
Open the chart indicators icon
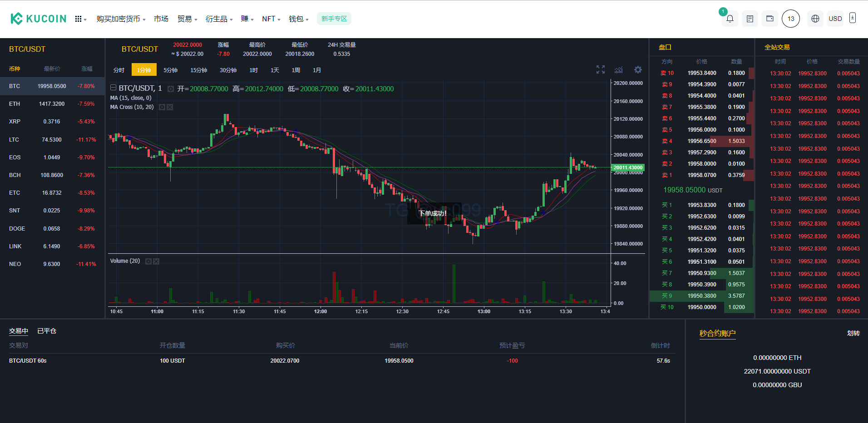click(619, 70)
